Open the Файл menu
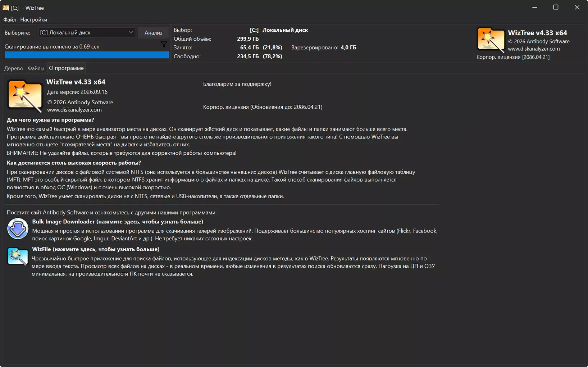Viewport: 588px width, 367px height. tap(10, 19)
